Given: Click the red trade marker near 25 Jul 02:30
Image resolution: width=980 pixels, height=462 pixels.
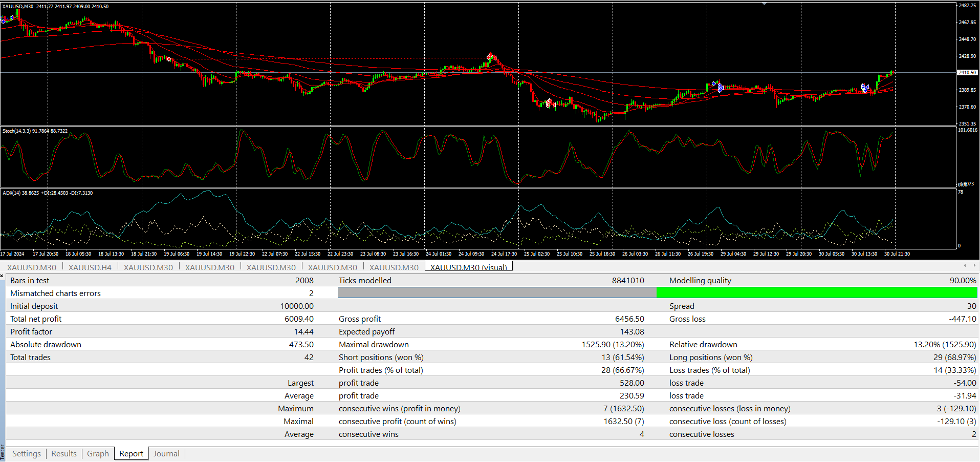Looking at the screenshot, I should coord(549,103).
